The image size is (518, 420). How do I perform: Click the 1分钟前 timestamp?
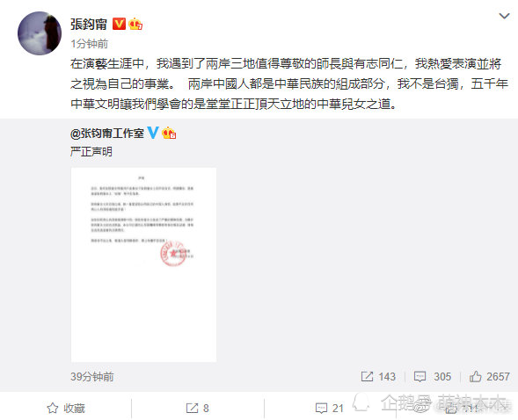[x=89, y=44]
